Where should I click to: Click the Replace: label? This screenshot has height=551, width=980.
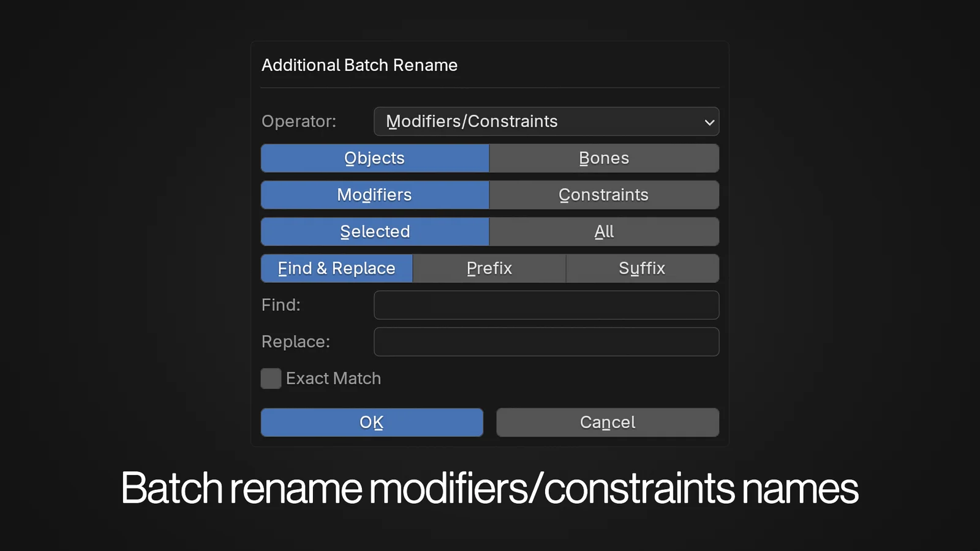click(296, 342)
